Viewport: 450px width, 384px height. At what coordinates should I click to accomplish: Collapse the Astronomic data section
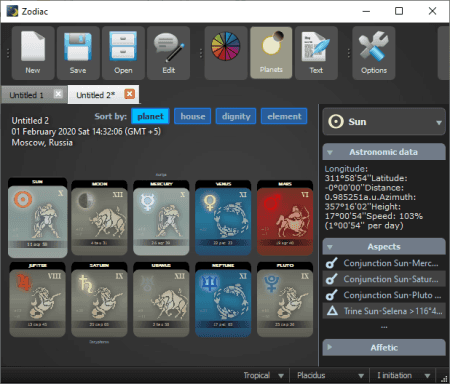(384, 152)
